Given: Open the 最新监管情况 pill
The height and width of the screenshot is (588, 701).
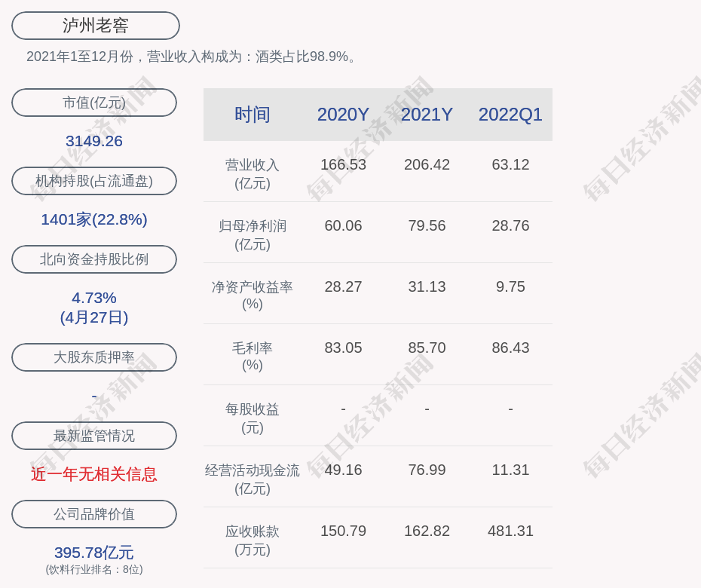Looking at the screenshot, I should pos(94,435).
